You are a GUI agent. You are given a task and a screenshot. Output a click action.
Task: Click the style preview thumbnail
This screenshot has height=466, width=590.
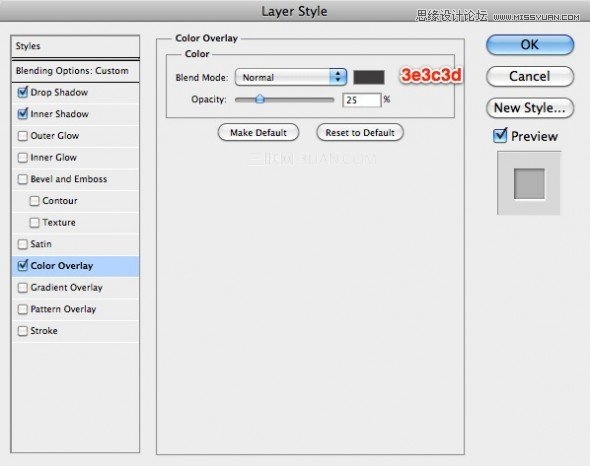click(x=529, y=183)
